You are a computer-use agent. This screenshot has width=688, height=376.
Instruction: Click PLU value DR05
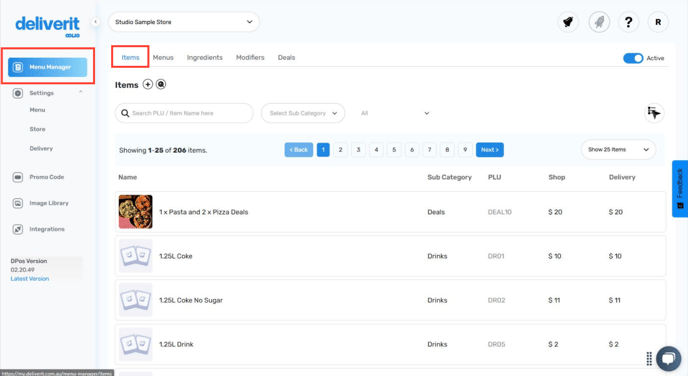point(496,344)
